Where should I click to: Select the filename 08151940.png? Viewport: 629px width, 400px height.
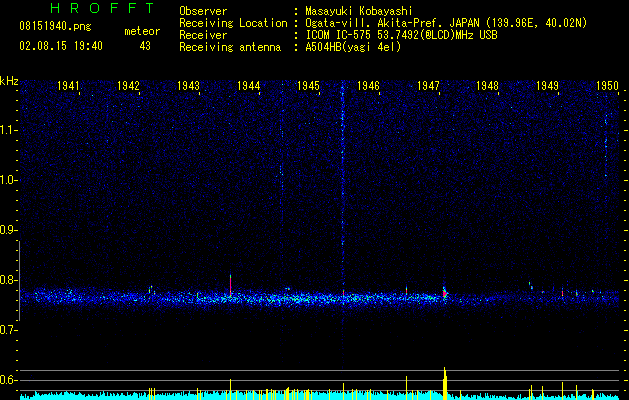point(55,26)
